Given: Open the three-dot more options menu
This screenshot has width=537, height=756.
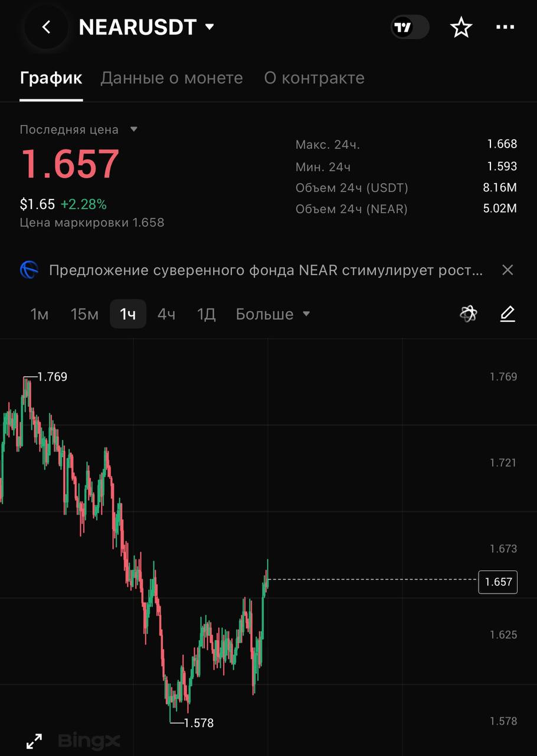Looking at the screenshot, I should coord(505,27).
